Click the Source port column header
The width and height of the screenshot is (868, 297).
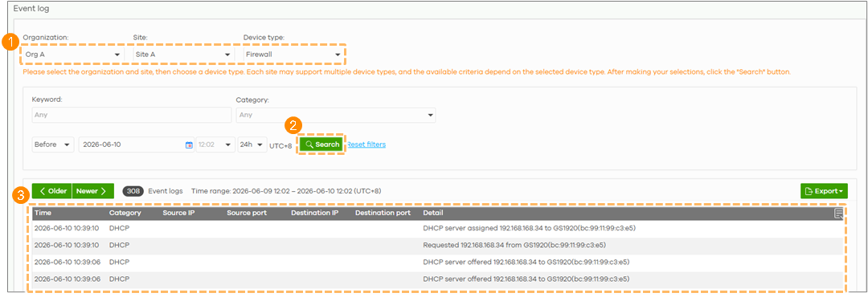pyautogui.click(x=247, y=213)
